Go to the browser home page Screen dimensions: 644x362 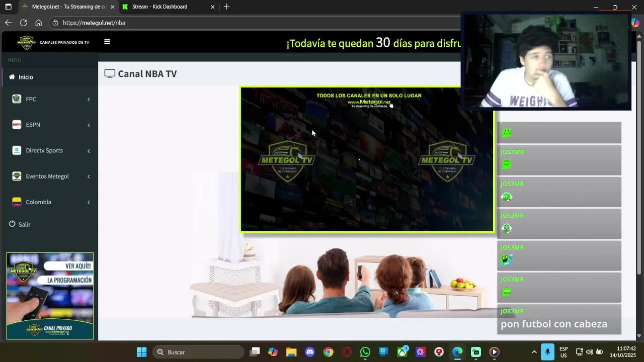38,23
